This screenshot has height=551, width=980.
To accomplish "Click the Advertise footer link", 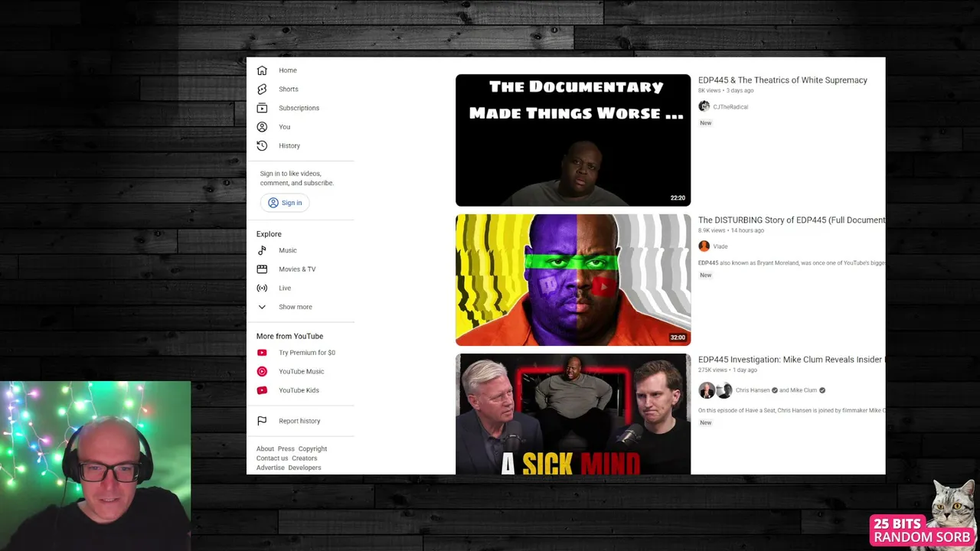I will pyautogui.click(x=270, y=468).
